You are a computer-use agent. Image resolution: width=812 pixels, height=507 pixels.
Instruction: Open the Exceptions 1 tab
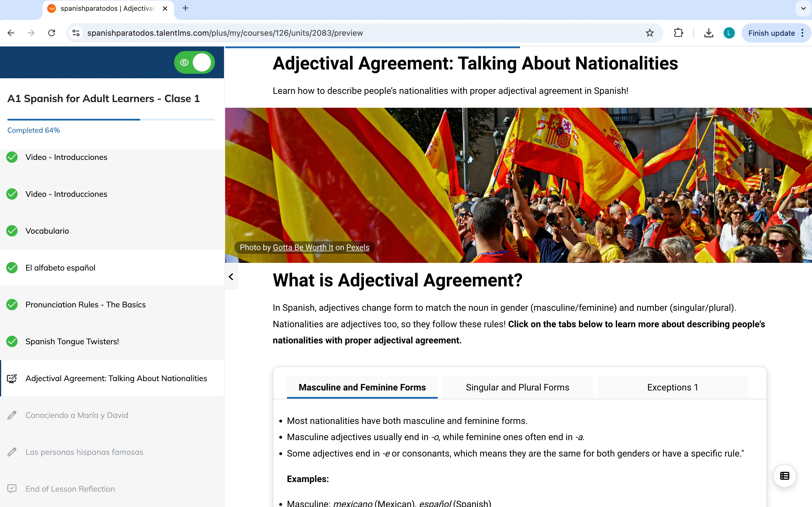[673, 387]
